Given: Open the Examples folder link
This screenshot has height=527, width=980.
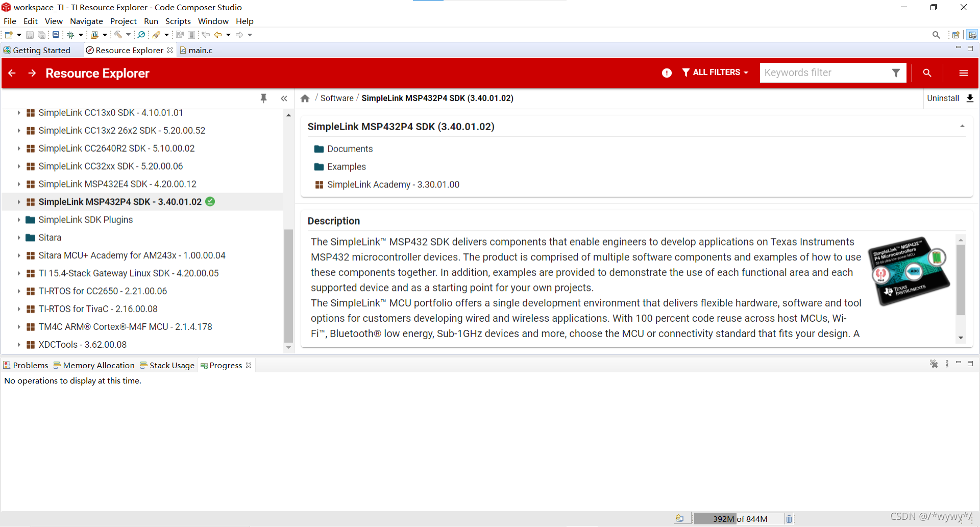Looking at the screenshot, I should click(x=347, y=166).
